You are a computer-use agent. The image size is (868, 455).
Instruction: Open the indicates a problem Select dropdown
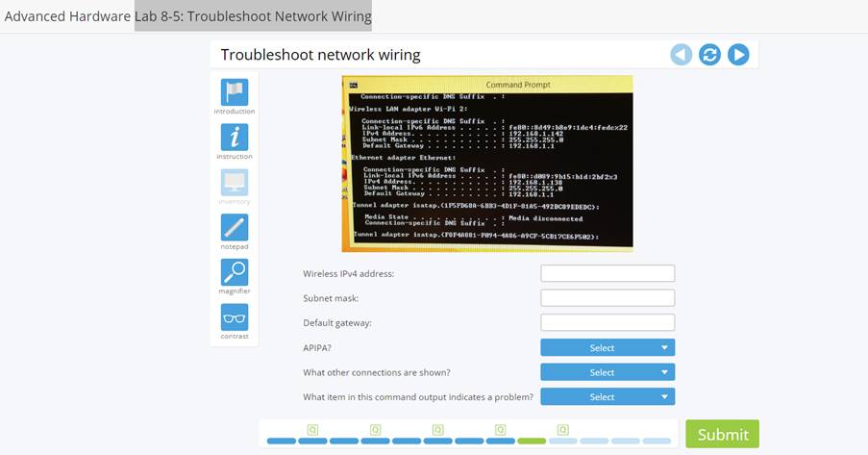click(x=608, y=396)
